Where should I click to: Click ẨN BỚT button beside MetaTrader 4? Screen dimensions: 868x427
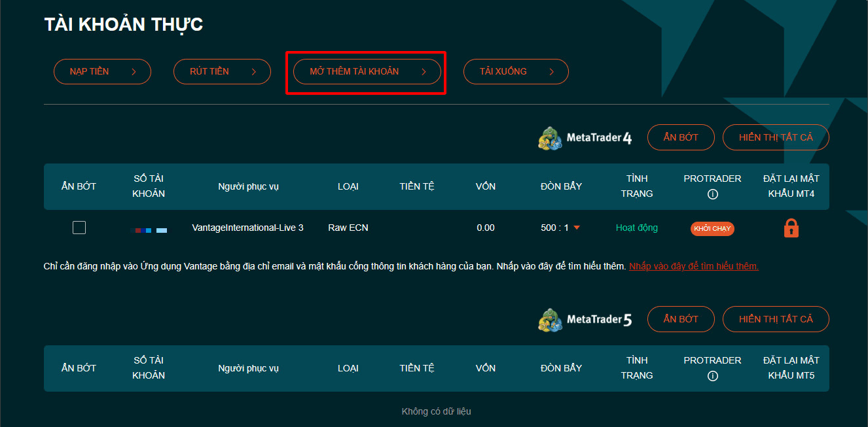tap(681, 137)
